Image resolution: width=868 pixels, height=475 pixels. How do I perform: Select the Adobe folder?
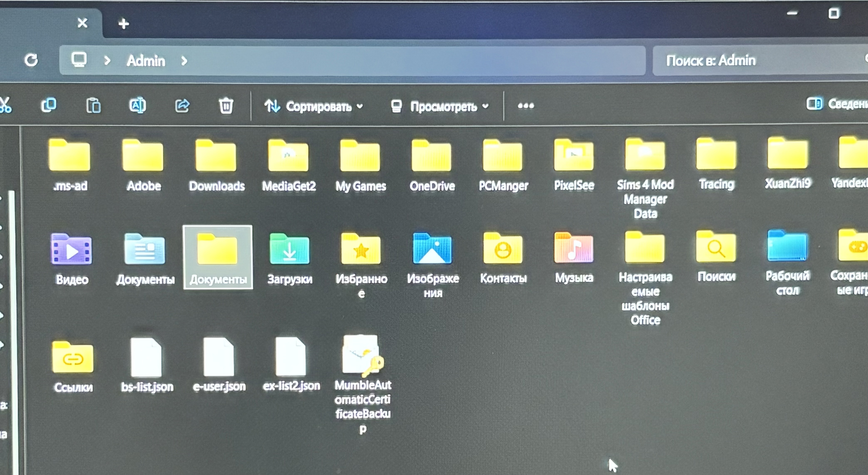[144, 165]
